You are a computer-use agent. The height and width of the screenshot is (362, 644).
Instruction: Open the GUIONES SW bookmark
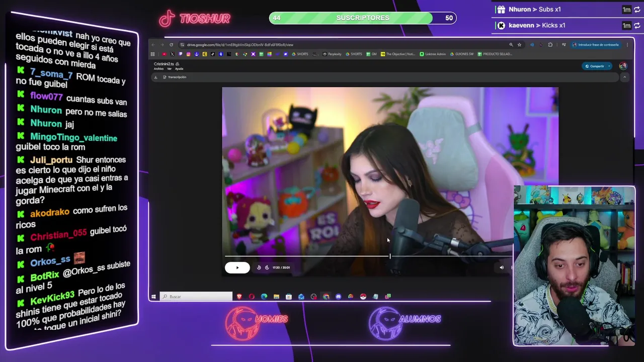tap(462, 54)
